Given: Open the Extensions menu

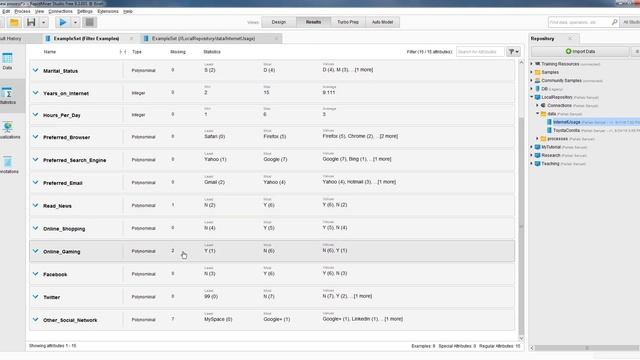Looking at the screenshot, I should tap(108, 11).
